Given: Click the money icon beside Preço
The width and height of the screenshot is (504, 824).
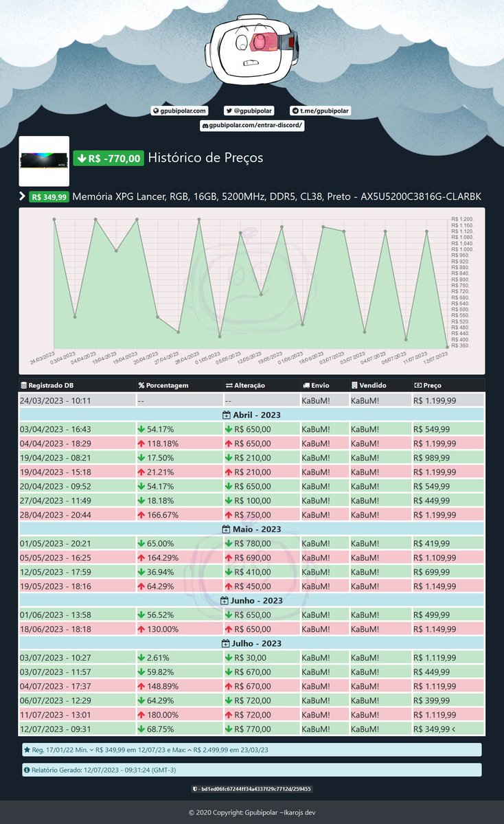Looking at the screenshot, I should pos(417,385).
